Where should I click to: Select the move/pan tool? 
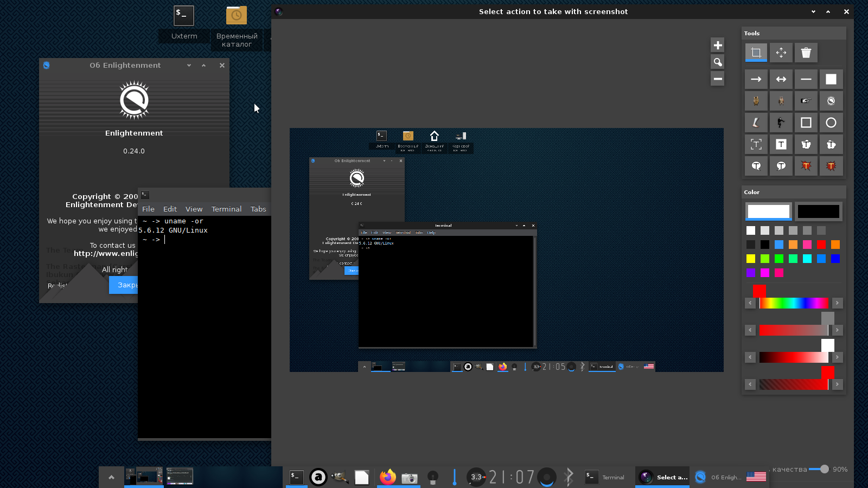(781, 53)
